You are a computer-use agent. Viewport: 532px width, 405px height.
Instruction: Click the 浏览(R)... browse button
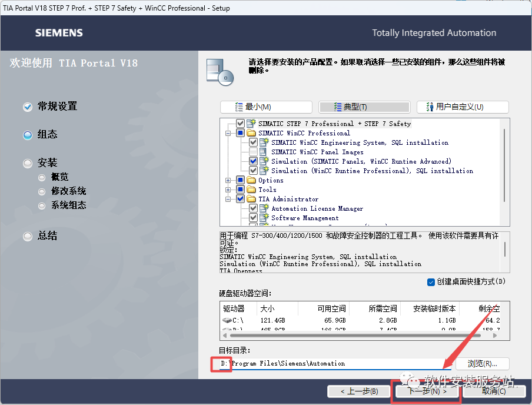pyautogui.click(x=482, y=364)
